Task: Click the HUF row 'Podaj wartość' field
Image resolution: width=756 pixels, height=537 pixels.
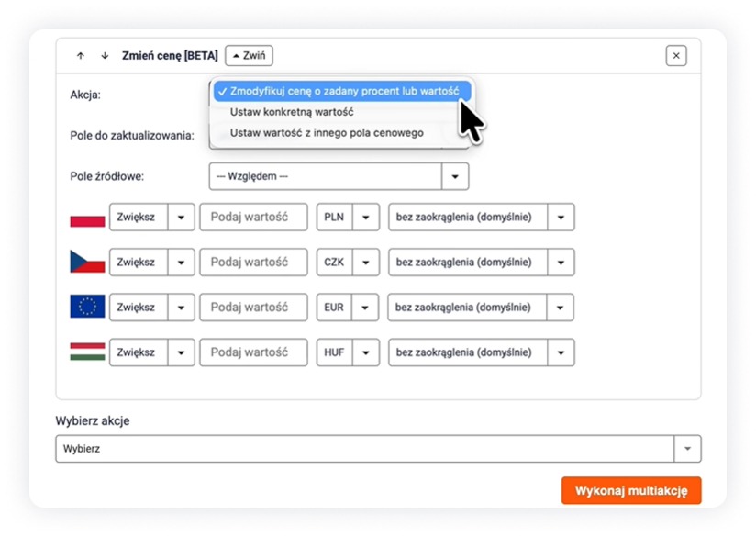Action: [253, 352]
